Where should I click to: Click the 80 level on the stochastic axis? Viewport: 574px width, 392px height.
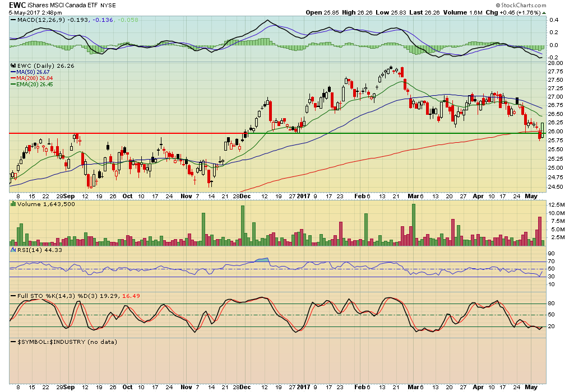pyautogui.click(x=551, y=304)
